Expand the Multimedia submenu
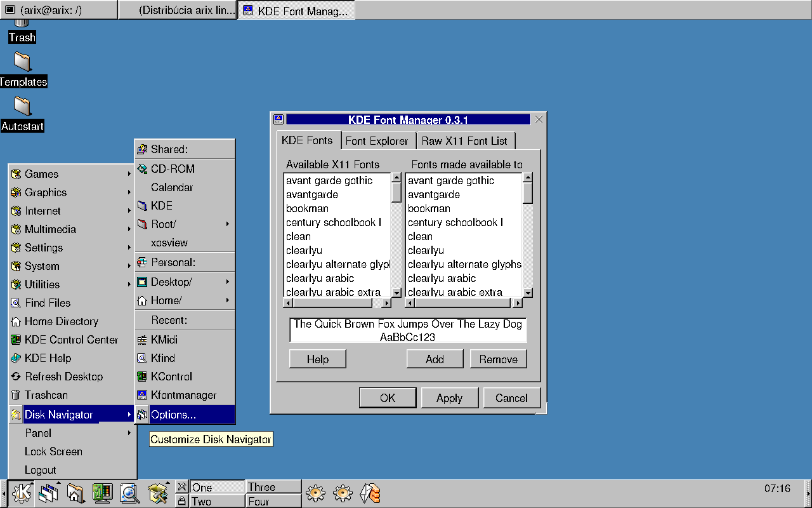 pos(72,229)
